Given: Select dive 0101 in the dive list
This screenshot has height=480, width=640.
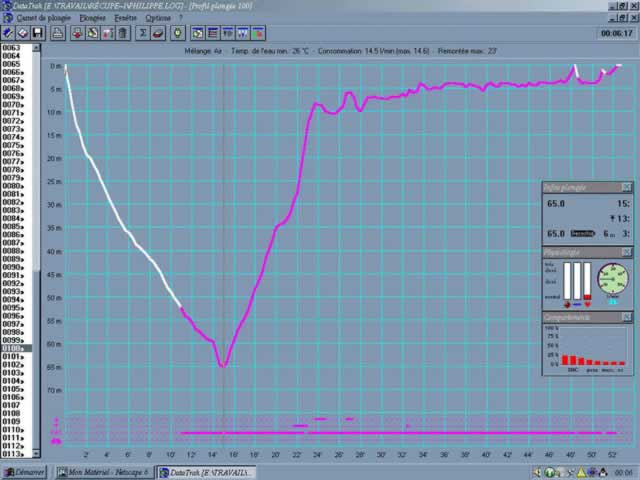Looking at the screenshot, I should point(16,357).
